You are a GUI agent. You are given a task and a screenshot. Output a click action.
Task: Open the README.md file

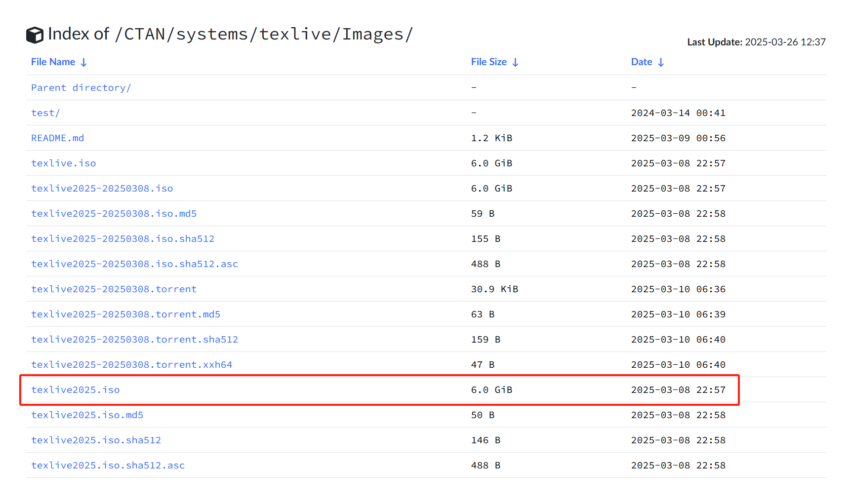[x=57, y=138]
